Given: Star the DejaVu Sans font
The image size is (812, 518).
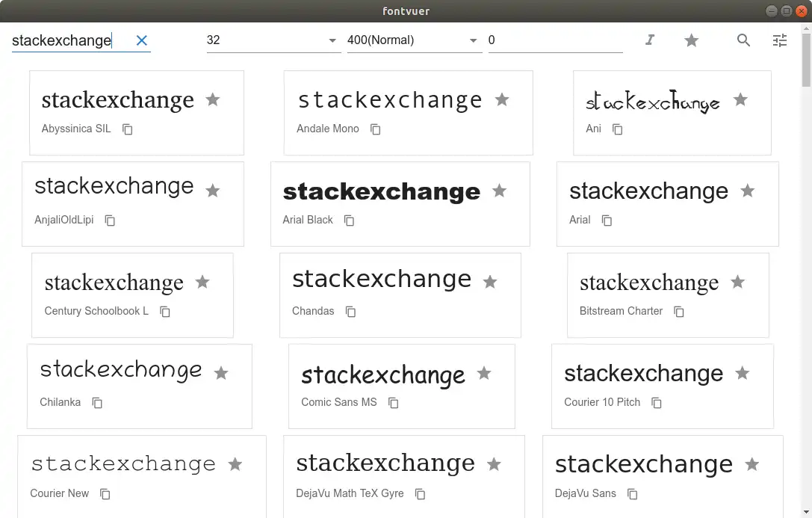Looking at the screenshot, I should click(752, 464).
